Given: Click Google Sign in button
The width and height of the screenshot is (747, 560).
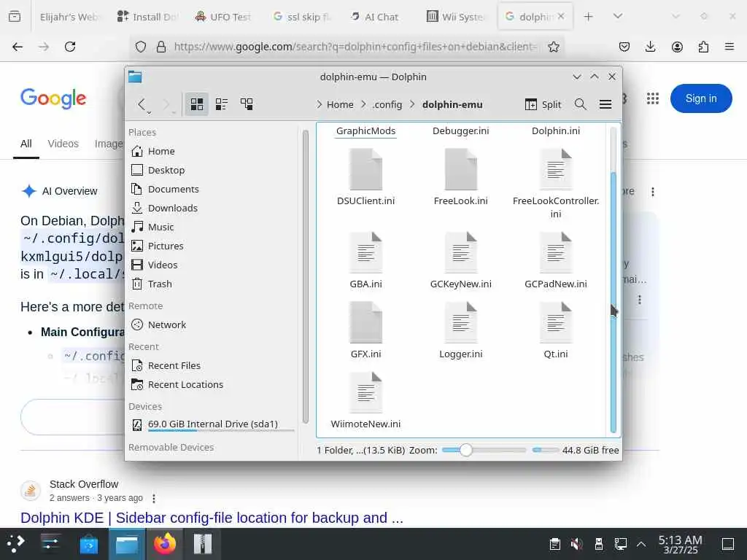Looking at the screenshot, I should [701, 98].
